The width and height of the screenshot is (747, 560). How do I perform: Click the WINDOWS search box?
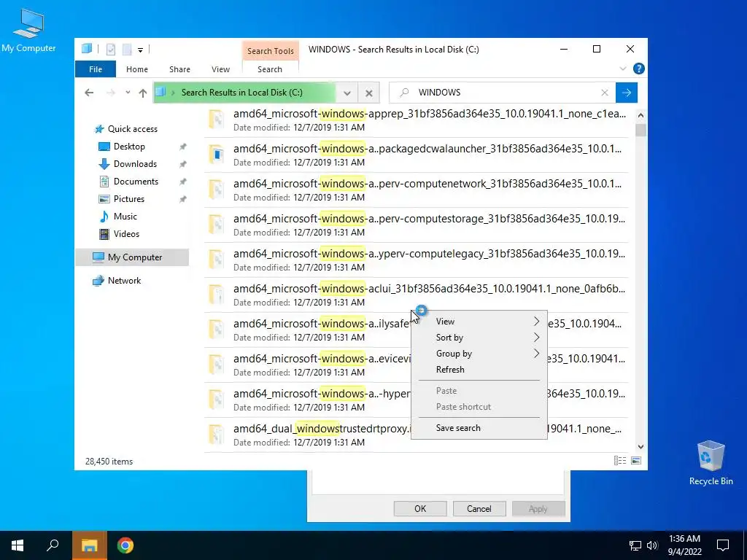tap(501, 93)
